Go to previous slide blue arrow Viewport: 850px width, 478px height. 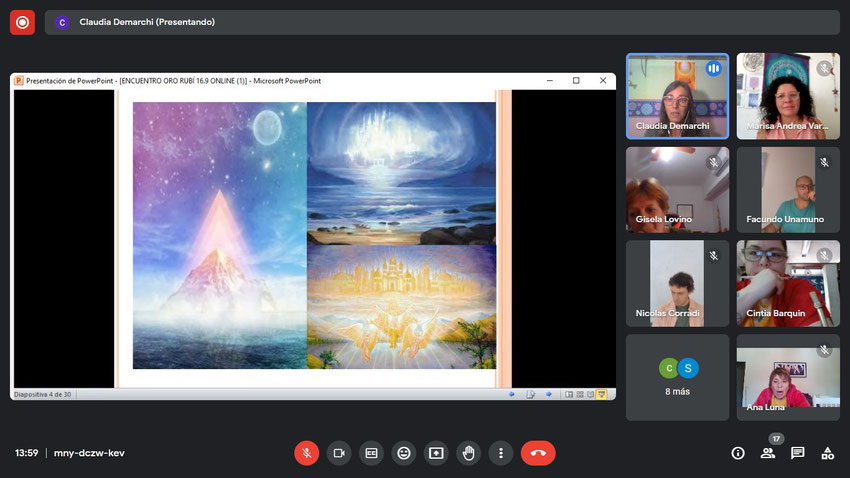[x=511, y=395]
